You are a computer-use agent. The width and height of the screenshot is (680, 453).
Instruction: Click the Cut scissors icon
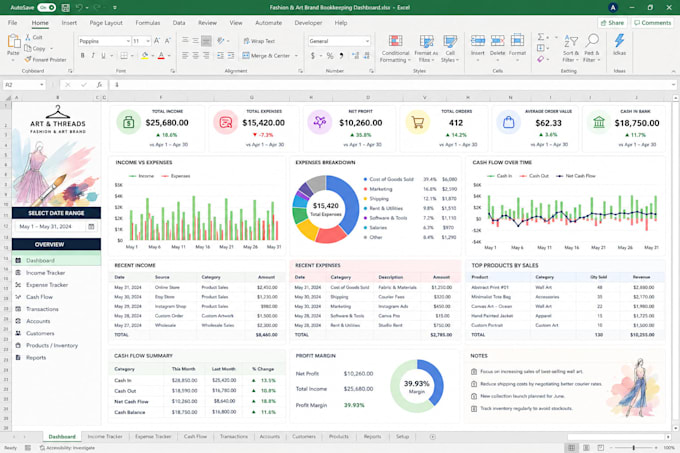28,37
